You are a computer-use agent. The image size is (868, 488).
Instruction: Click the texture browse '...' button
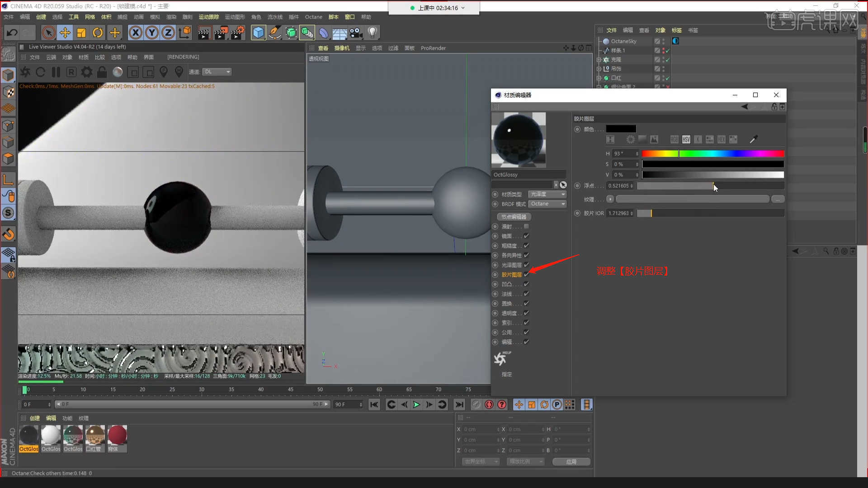pyautogui.click(x=778, y=199)
